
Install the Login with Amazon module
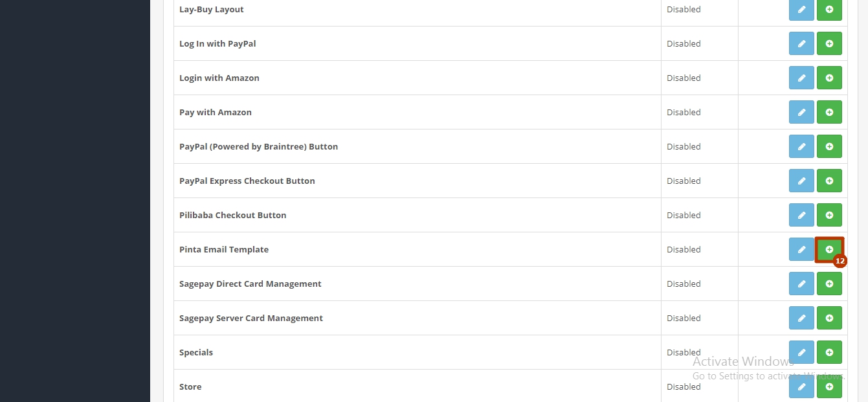click(829, 78)
